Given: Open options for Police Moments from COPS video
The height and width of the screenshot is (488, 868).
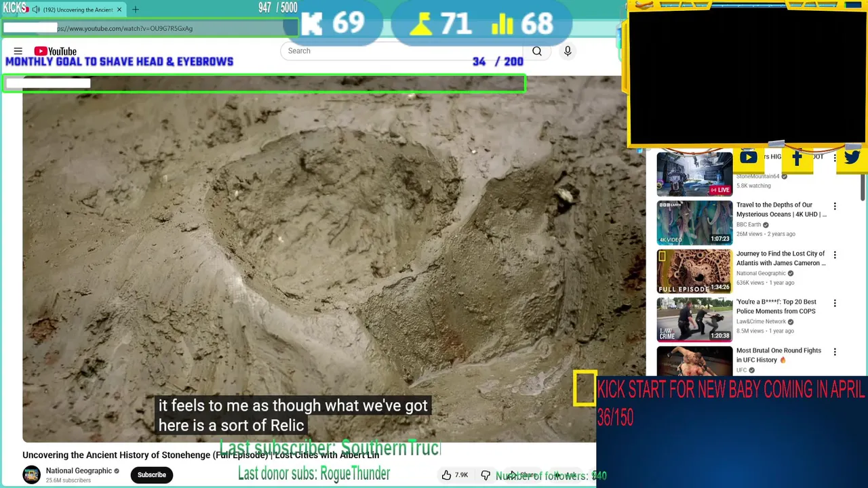Looking at the screenshot, I should (835, 303).
